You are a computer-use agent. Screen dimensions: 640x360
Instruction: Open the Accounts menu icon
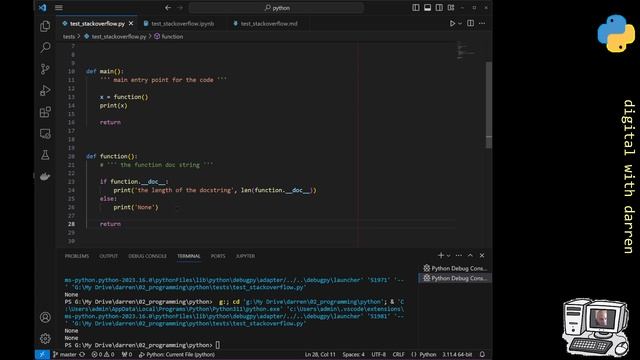45,317
